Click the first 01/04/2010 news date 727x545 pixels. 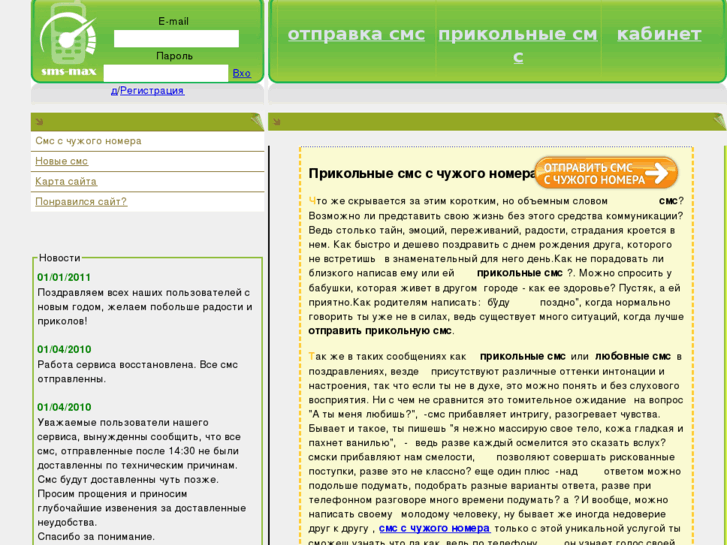click(x=64, y=349)
